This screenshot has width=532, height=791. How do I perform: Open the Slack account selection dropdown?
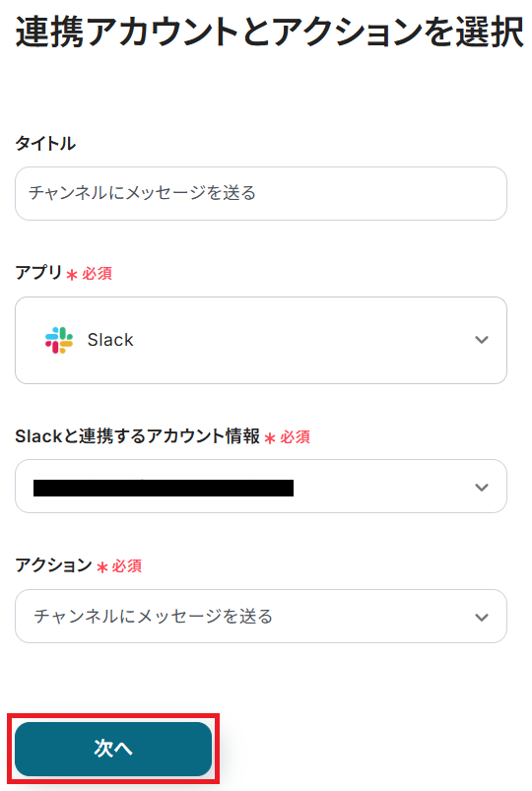coord(261,487)
